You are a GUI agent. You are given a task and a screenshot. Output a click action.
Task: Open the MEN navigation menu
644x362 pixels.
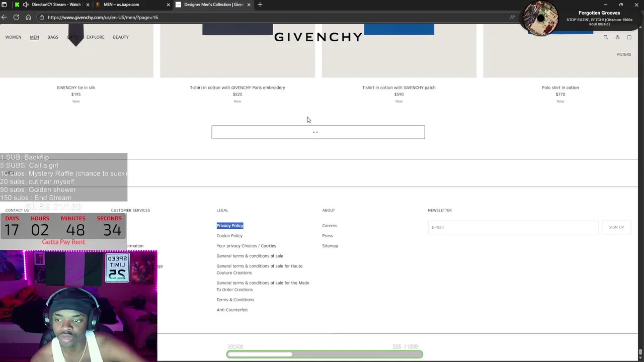point(34,37)
